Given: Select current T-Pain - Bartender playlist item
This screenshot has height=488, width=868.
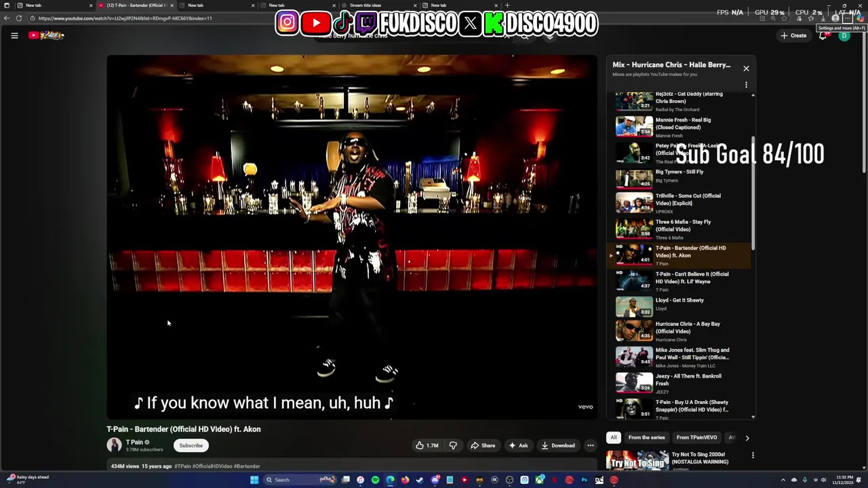Looking at the screenshot, I should 678,255.
